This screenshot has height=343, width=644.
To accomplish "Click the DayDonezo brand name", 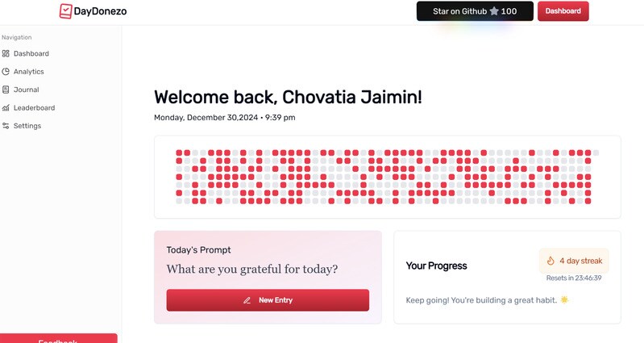I will coord(100,11).
